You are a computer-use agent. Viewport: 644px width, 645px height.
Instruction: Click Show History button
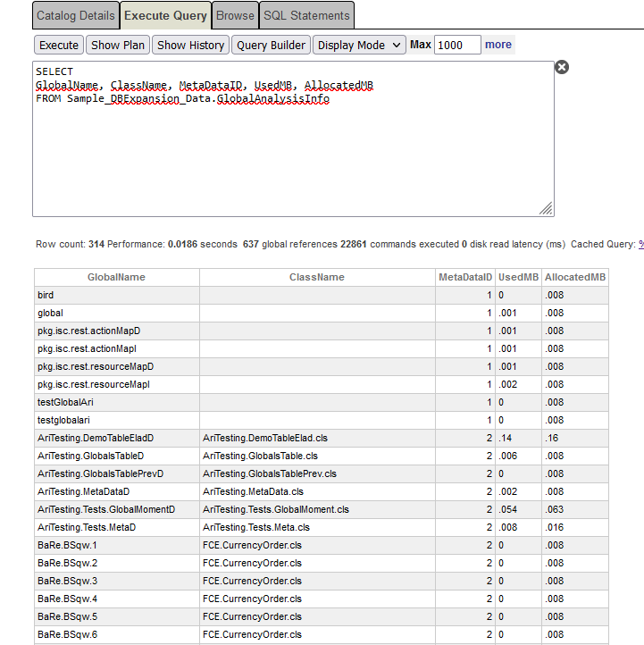(190, 45)
